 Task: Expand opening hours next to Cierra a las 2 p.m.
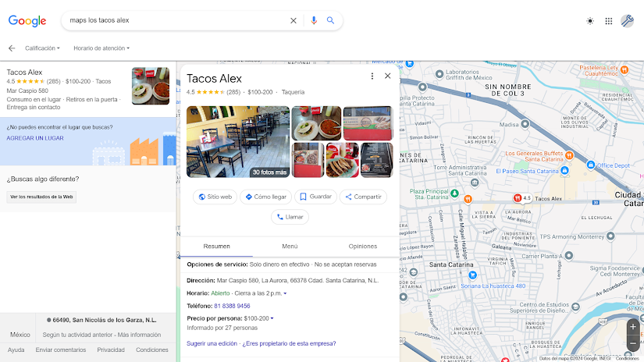285,293
